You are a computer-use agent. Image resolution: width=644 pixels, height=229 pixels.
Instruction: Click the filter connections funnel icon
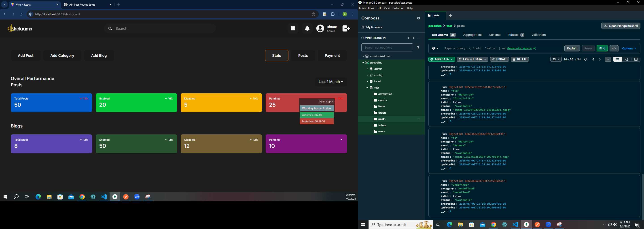point(418,47)
